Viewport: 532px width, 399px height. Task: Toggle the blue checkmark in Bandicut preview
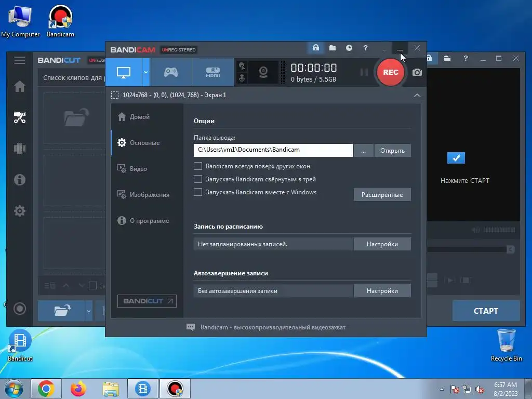pos(456,158)
